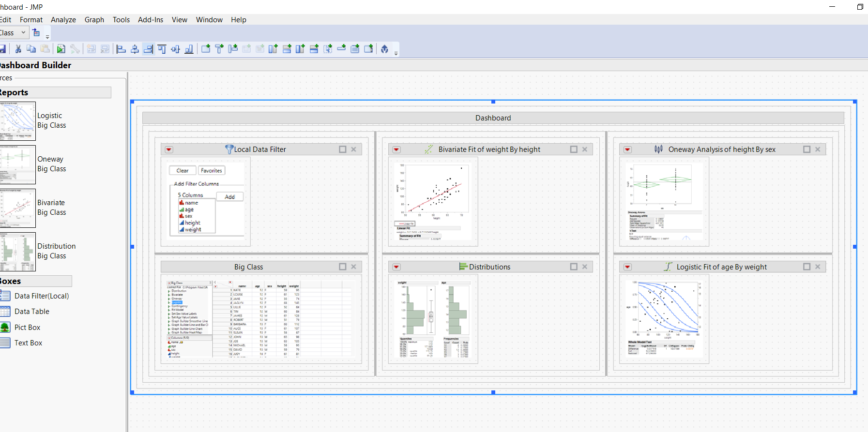This screenshot has height=432, width=868.
Task: Click the Cut scissors icon in toolbar
Action: pyautogui.click(x=18, y=49)
